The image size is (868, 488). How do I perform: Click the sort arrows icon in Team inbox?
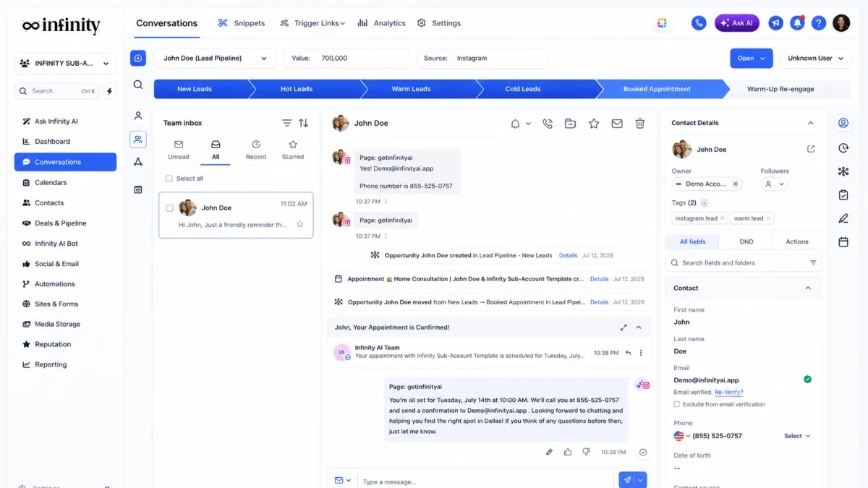pos(304,123)
